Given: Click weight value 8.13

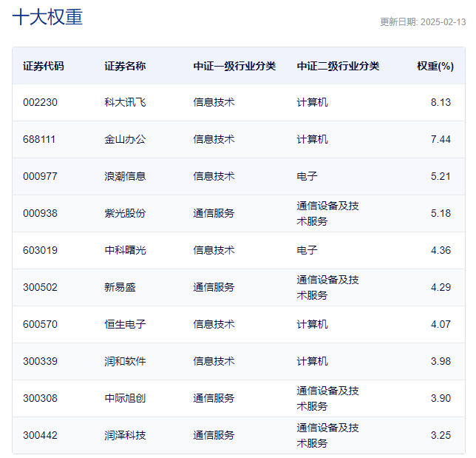Looking at the screenshot, I should click(441, 102).
